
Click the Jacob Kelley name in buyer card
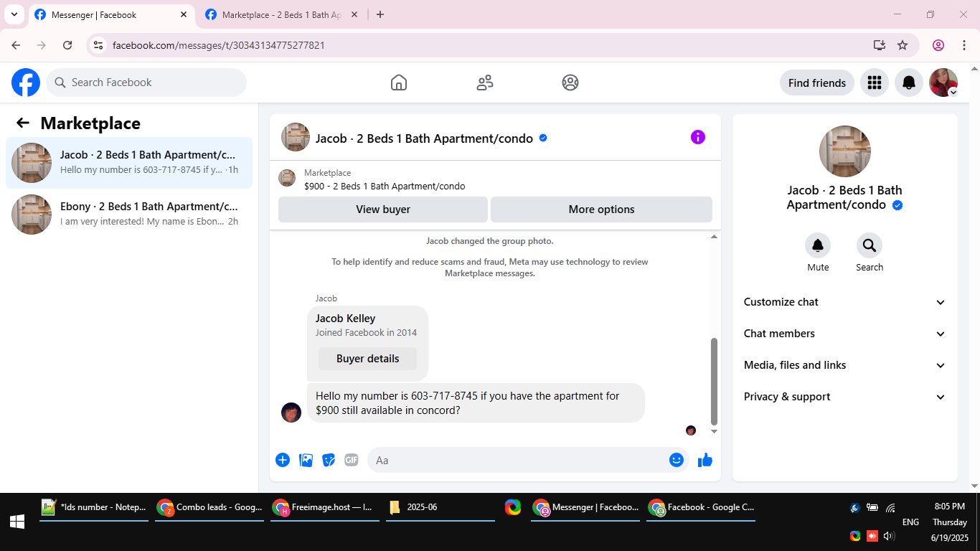coord(346,319)
